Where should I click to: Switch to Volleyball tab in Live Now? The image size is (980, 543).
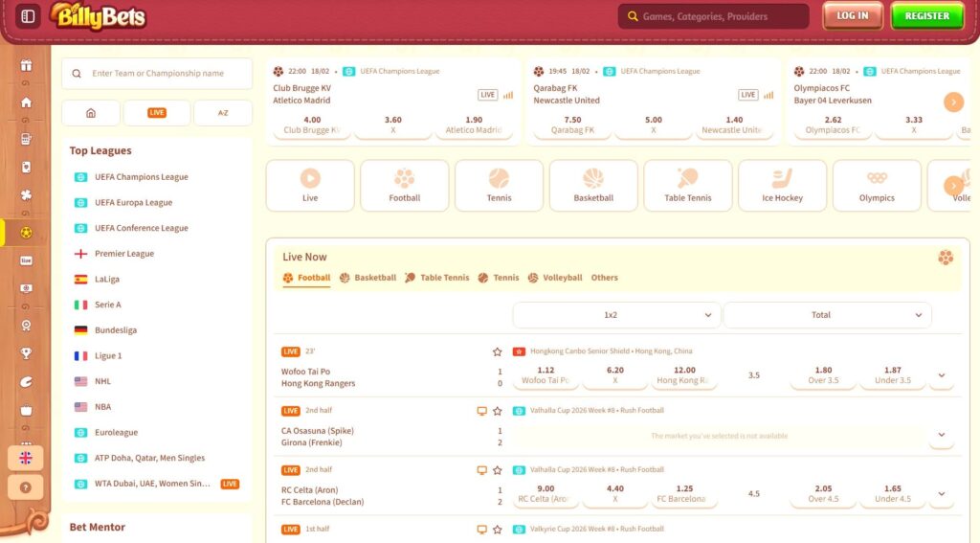[x=554, y=278]
